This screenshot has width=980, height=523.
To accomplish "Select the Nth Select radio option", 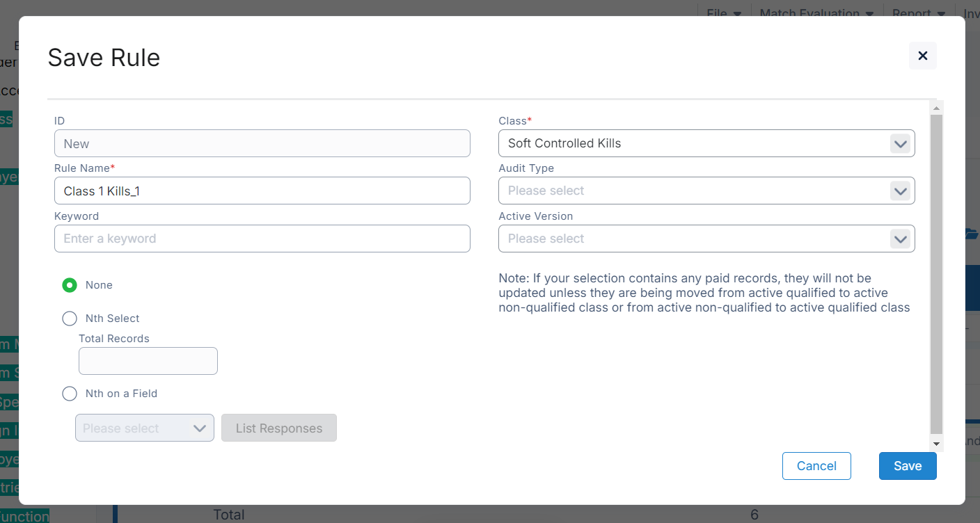I will point(70,319).
